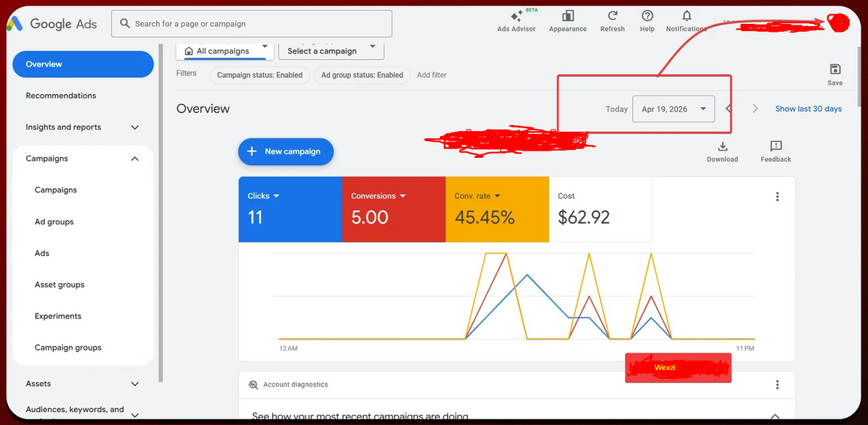Click the 11 PM chart axis label
The height and width of the screenshot is (425, 868).
click(745, 348)
